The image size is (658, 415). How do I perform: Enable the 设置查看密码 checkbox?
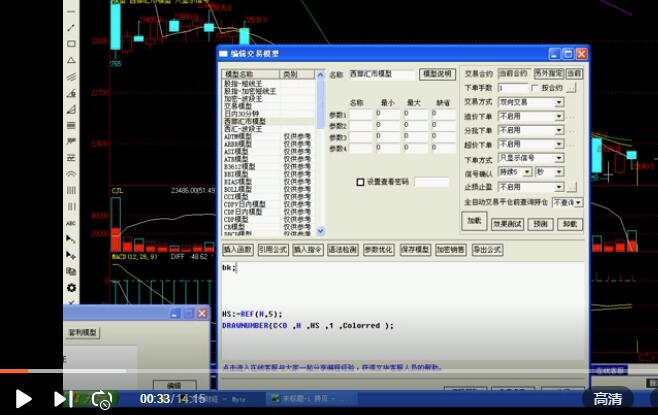pyautogui.click(x=360, y=182)
